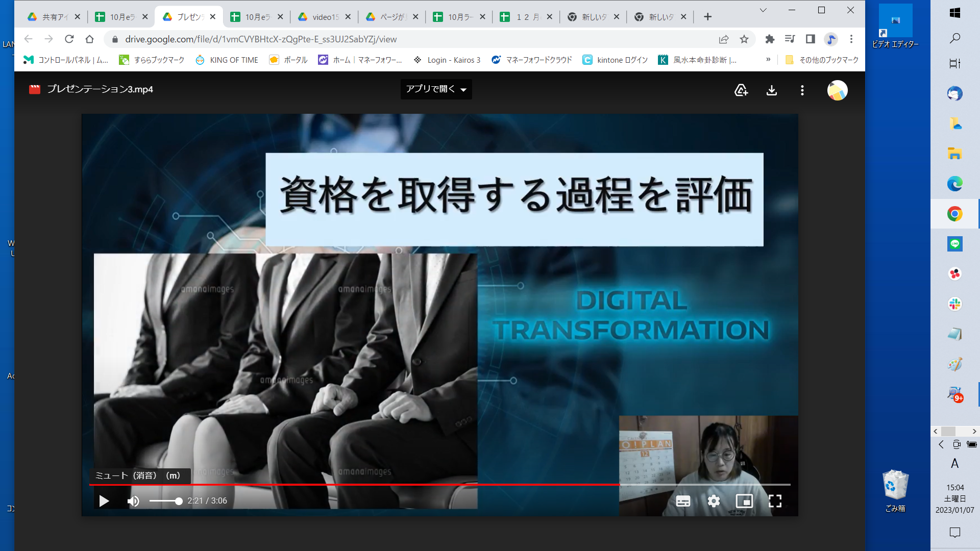The height and width of the screenshot is (551, 980).
Task: Open Chrome extensions puzzle icon
Action: pyautogui.click(x=770, y=39)
